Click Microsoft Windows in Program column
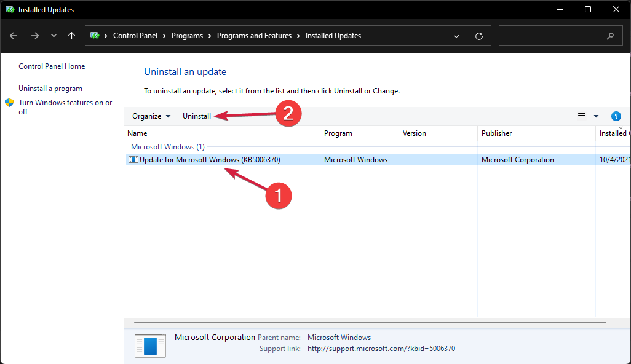631x364 pixels. [x=355, y=160]
